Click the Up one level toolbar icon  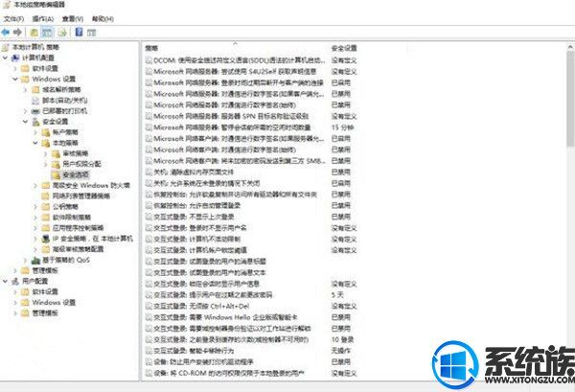(x=34, y=33)
